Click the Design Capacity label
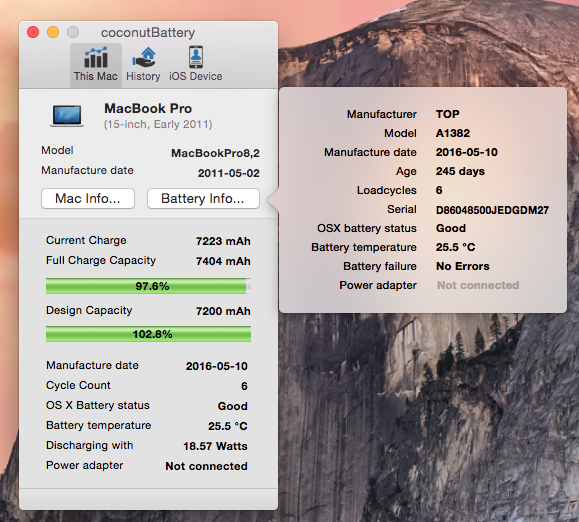Viewport: 579px width, 522px height. (x=89, y=310)
